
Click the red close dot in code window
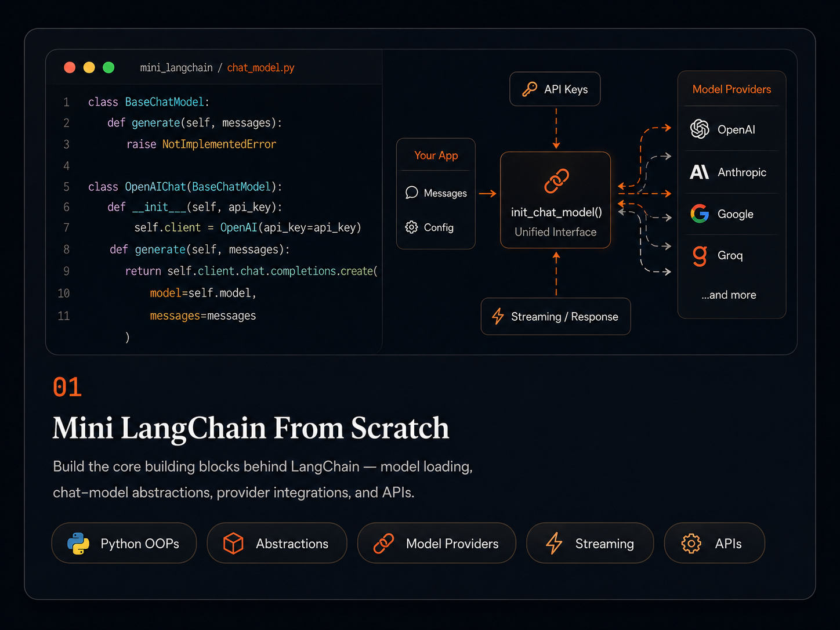[x=70, y=67]
